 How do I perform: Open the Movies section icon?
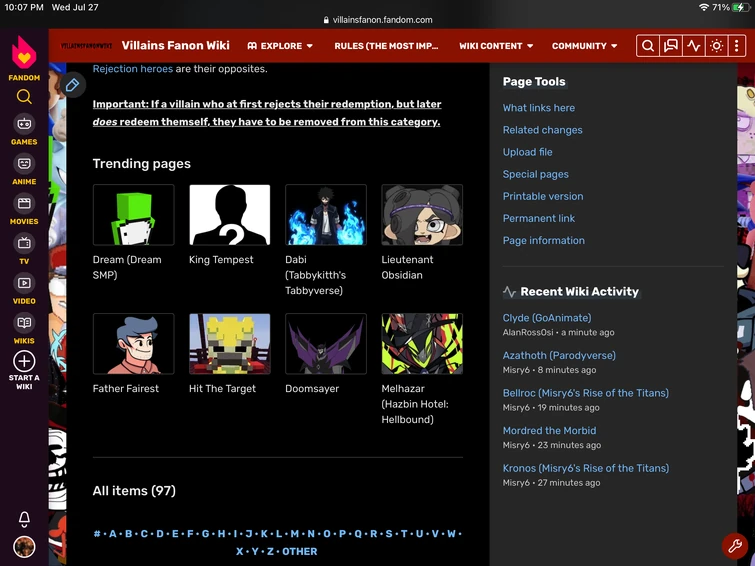point(24,204)
